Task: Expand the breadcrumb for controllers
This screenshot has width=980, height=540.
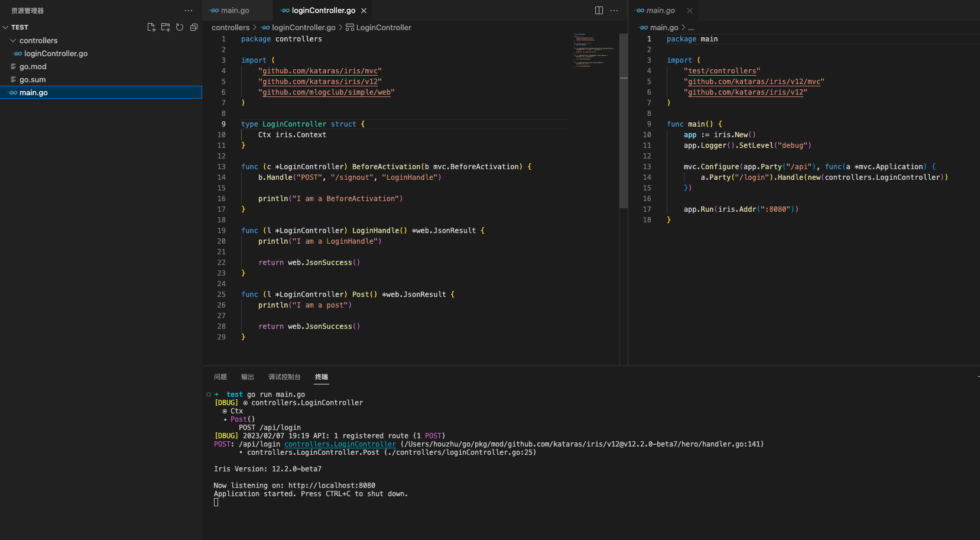Action: [x=231, y=27]
